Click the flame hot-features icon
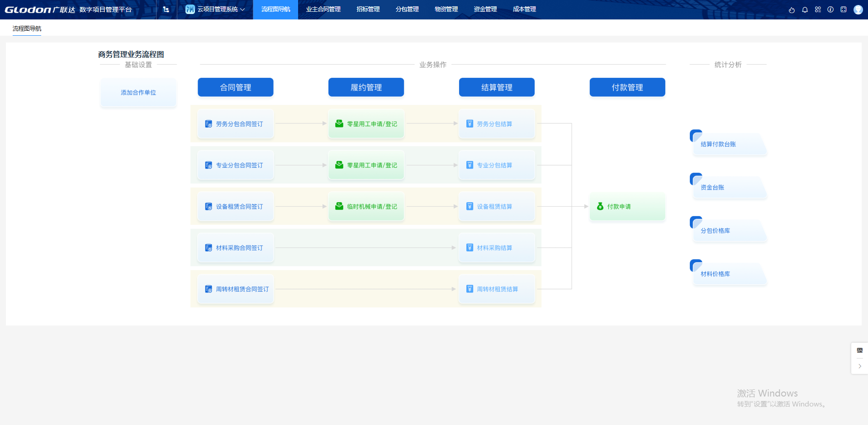This screenshot has height=425, width=868. point(792,9)
